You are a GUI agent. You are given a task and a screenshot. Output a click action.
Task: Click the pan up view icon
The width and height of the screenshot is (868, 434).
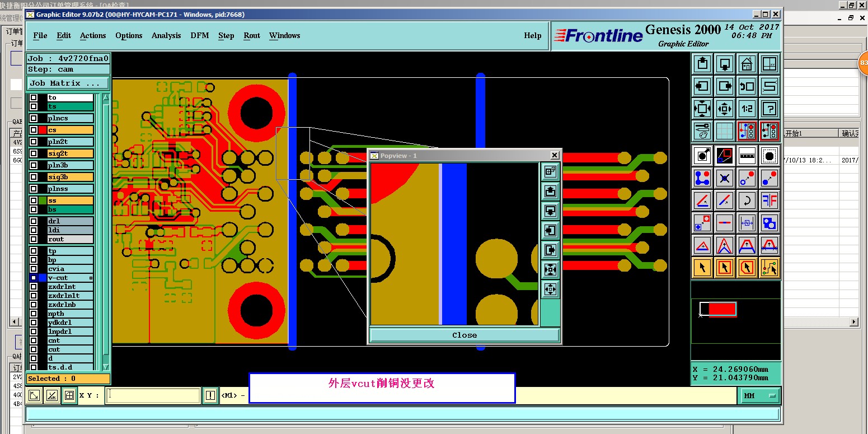tap(702, 64)
